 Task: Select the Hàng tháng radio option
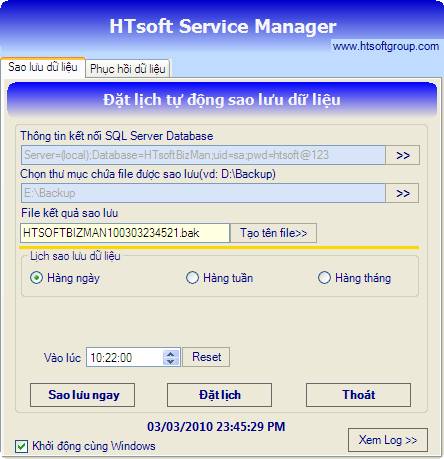pyautogui.click(x=324, y=278)
